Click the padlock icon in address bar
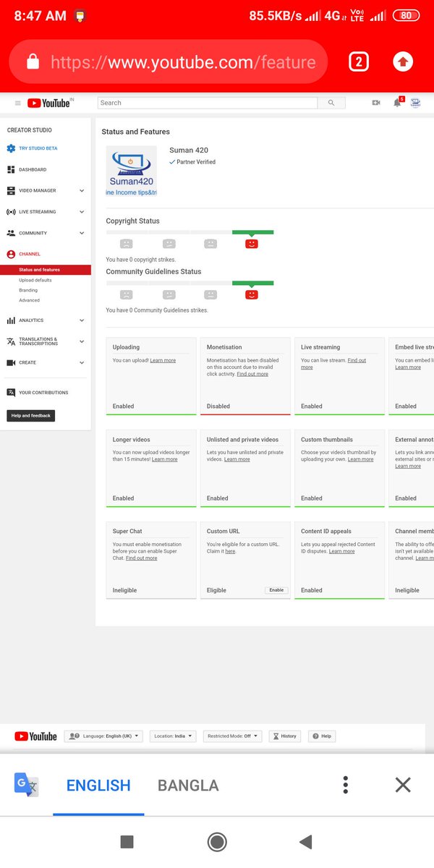 coord(33,62)
